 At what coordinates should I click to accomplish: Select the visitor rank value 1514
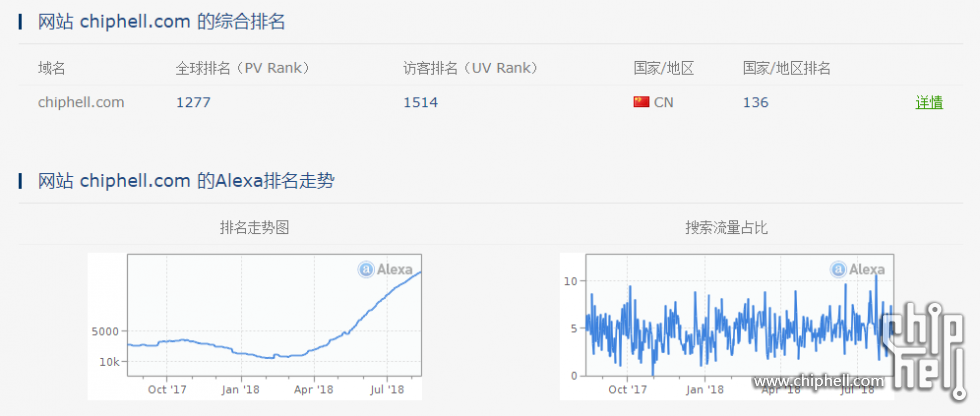tap(421, 102)
